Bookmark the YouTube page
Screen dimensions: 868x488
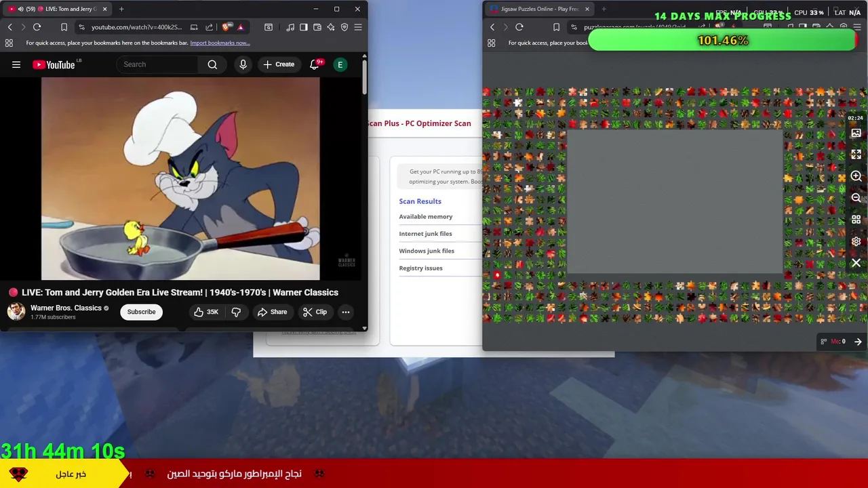pyautogui.click(x=64, y=27)
